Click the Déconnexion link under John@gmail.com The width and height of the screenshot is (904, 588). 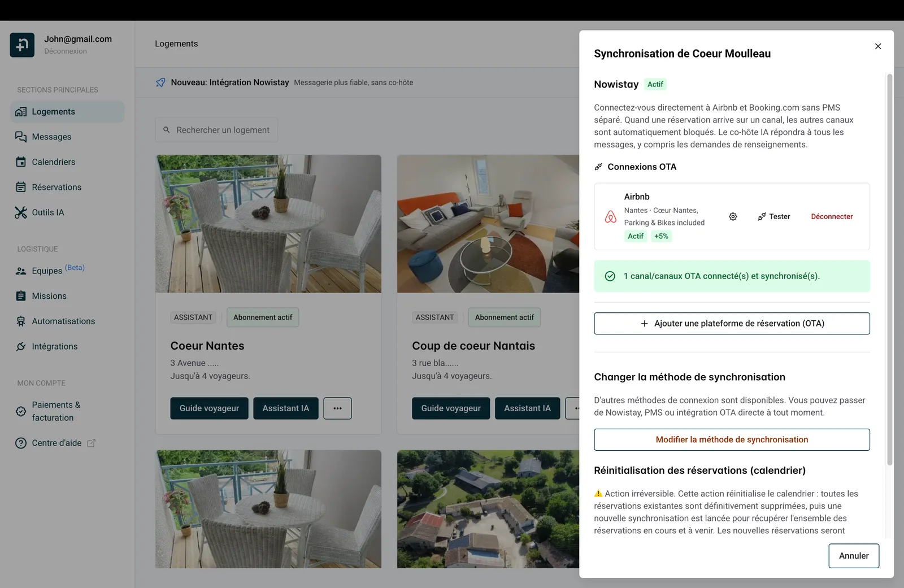coord(66,51)
